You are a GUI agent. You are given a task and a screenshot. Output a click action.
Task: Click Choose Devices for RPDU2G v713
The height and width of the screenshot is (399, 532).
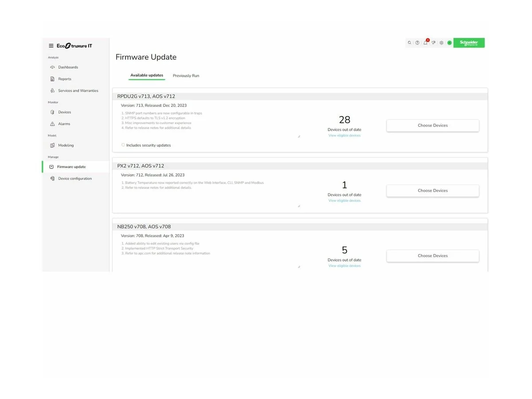point(432,125)
